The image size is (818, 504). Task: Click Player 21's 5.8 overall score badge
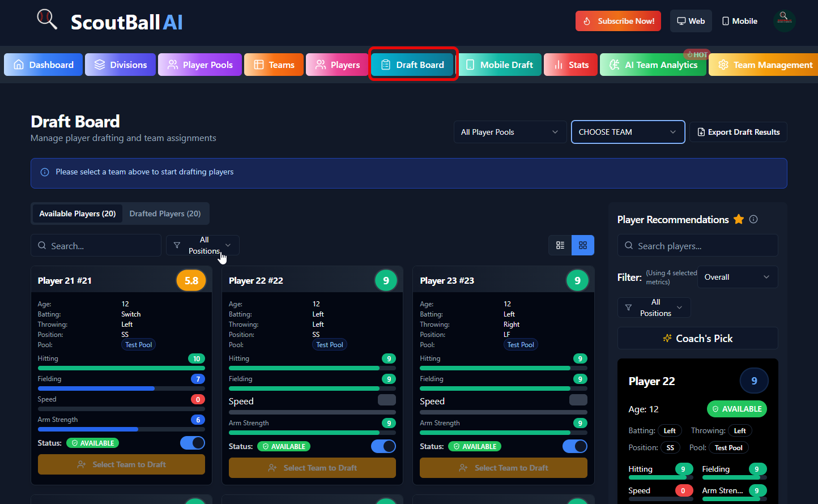coord(191,280)
